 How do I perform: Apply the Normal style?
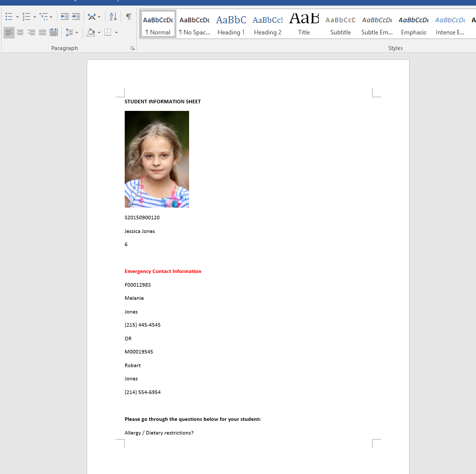[158, 24]
